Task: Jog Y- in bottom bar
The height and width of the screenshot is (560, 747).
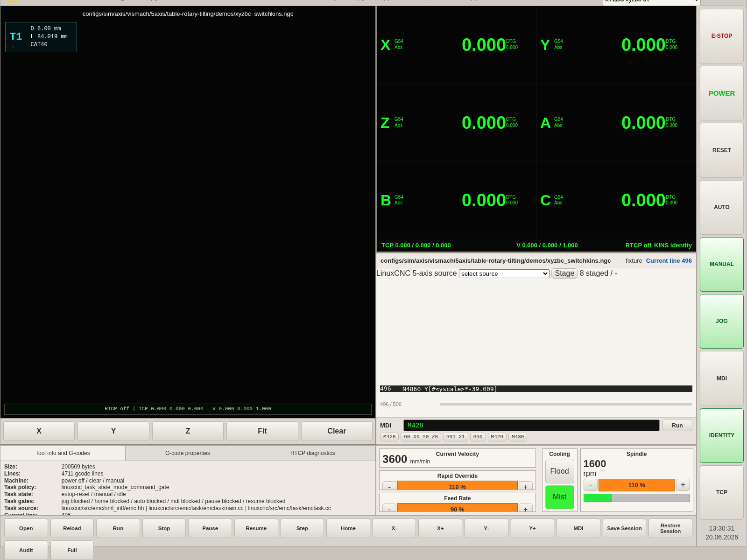Action: (x=486, y=528)
